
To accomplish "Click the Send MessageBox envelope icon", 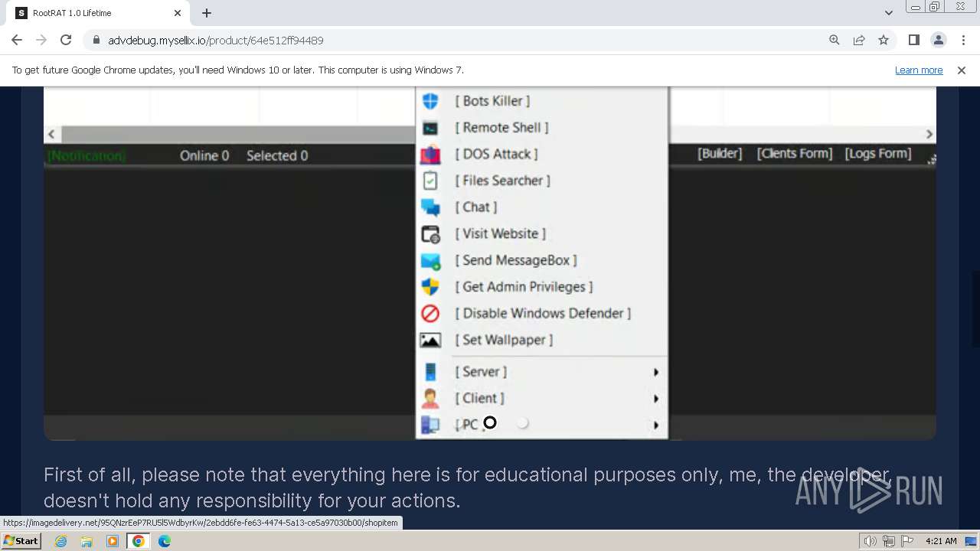I will click(430, 261).
